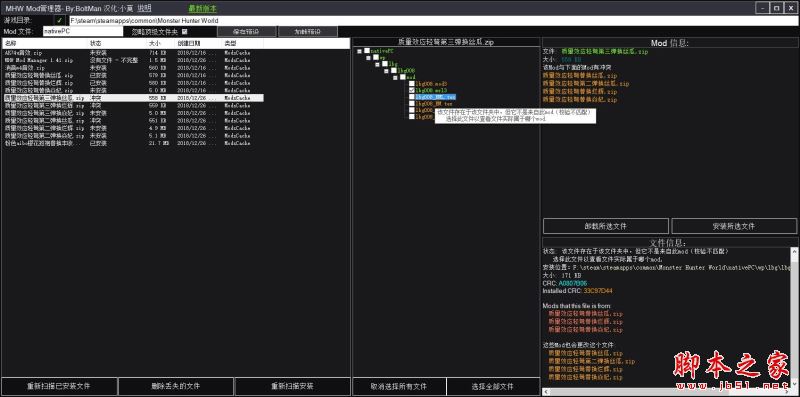
Task: Sort the mod list by the 类型 column
Action: point(242,44)
